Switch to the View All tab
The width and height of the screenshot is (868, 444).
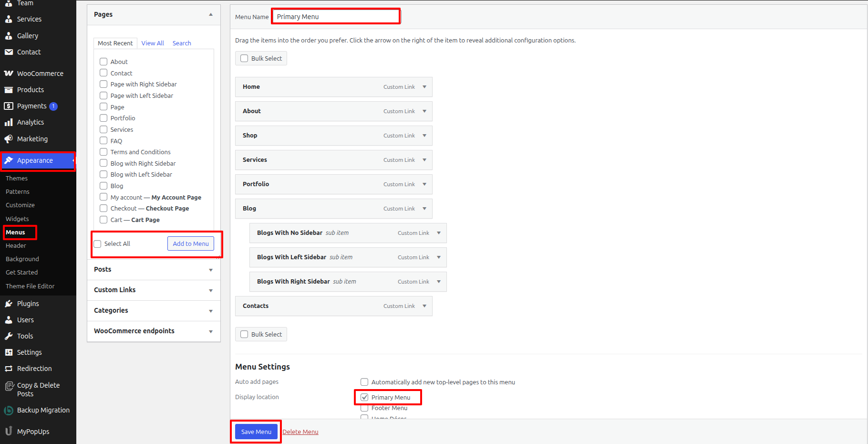click(153, 43)
